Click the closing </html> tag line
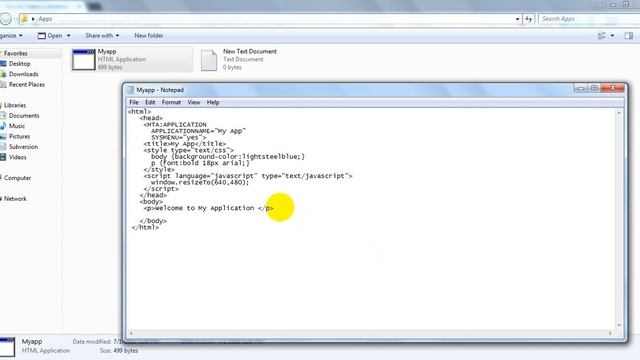The height and width of the screenshot is (360, 640). tap(145, 227)
